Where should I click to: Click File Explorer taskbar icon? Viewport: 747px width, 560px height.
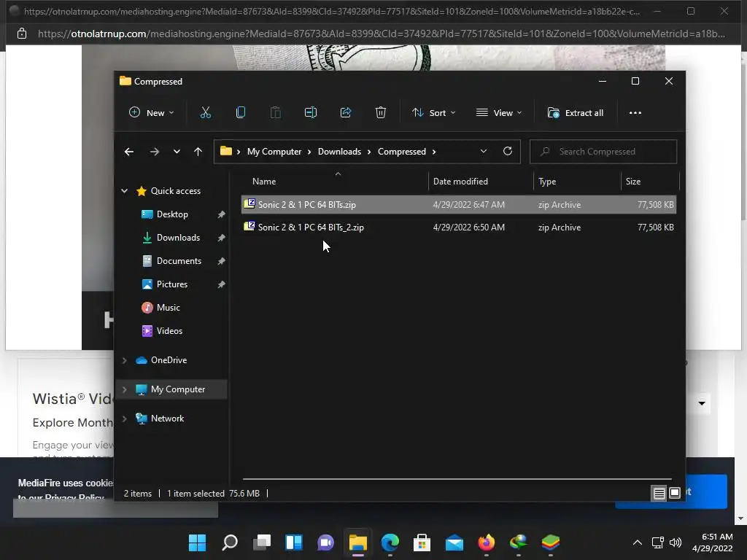[x=357, y=542]
